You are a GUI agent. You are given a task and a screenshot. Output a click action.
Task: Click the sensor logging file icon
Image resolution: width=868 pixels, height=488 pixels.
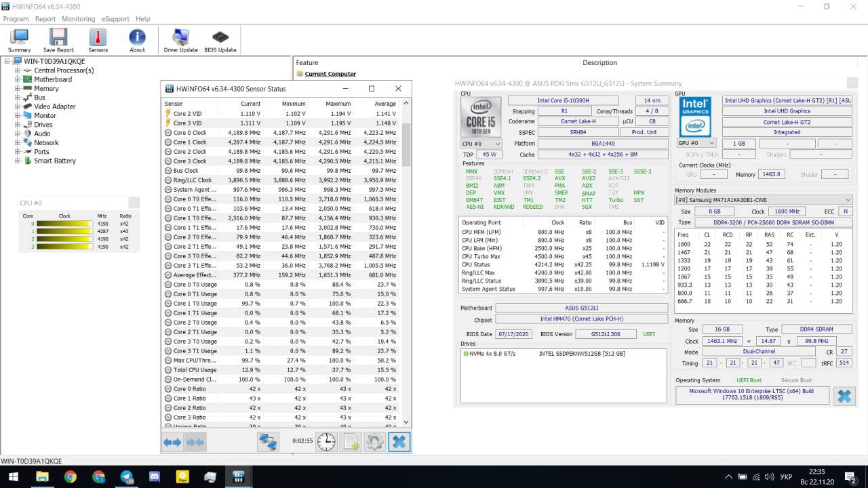tap(351, 442)
